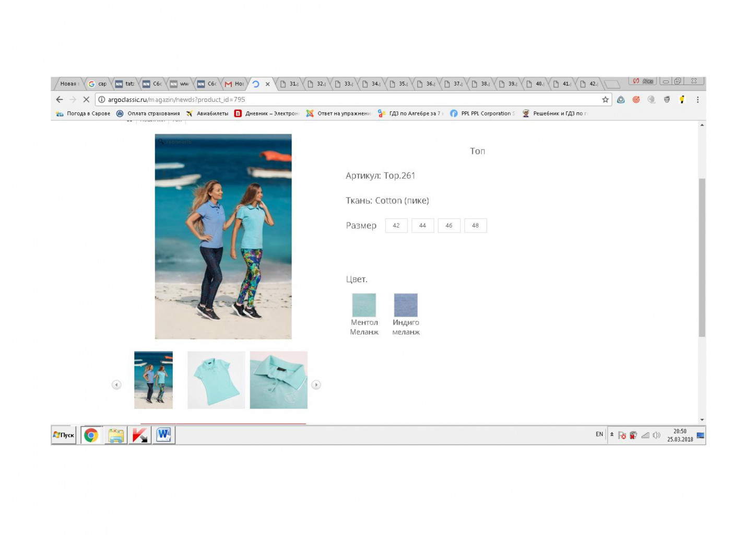Open Microsoft Word from the taskbar
Viewport: 756px width, 535px height.
[163, 435]
